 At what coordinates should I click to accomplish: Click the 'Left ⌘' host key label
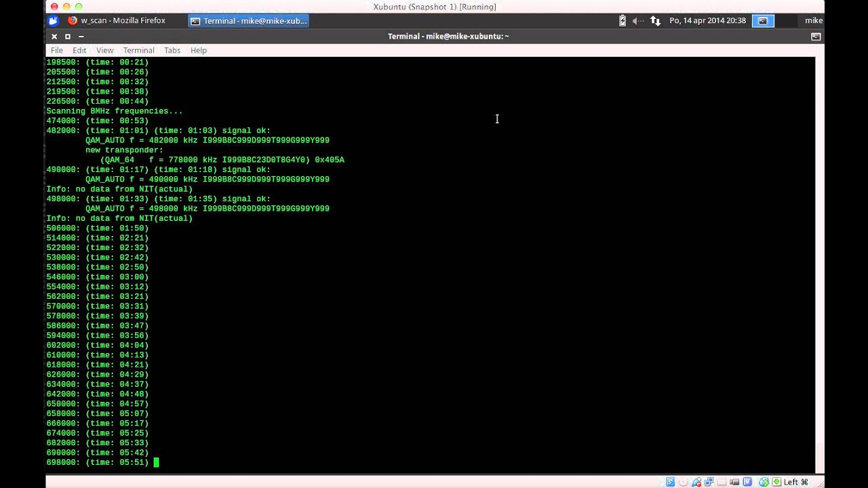click(x=796, y=482)
